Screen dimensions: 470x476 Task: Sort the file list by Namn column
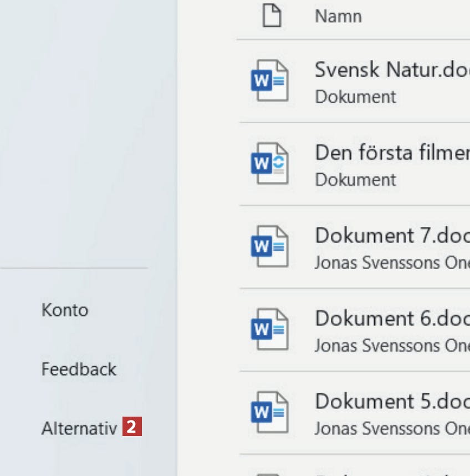point(338,17)
